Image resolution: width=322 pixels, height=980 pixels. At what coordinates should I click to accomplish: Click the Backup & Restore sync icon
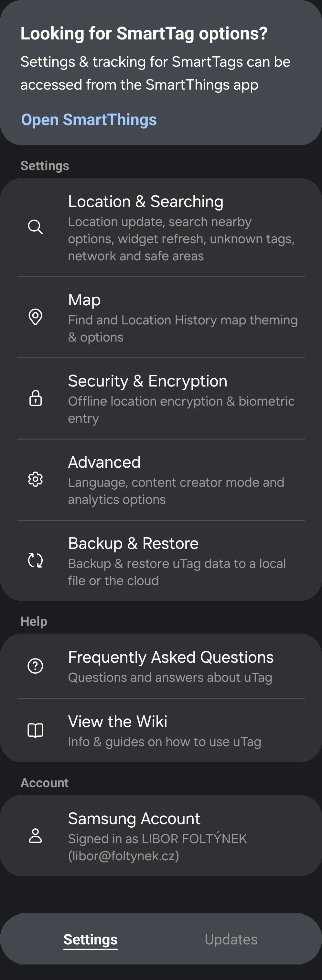[x=35, y=561]
